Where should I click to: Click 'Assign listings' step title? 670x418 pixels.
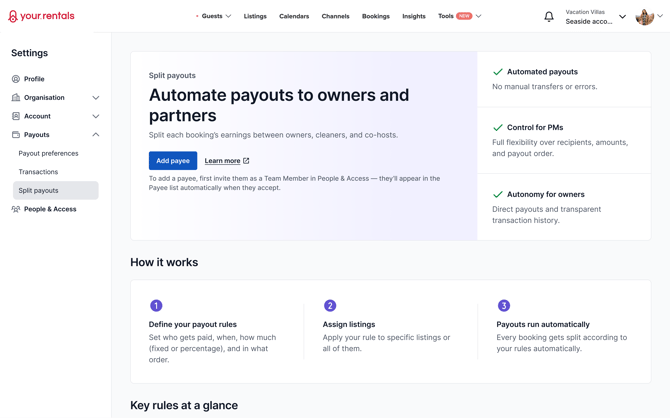click(349, 324)
